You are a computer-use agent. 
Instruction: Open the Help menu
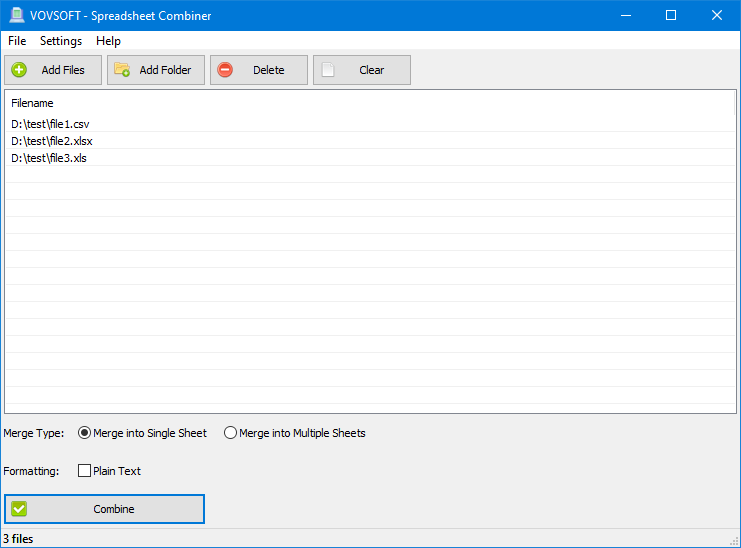tap(108, 41)
